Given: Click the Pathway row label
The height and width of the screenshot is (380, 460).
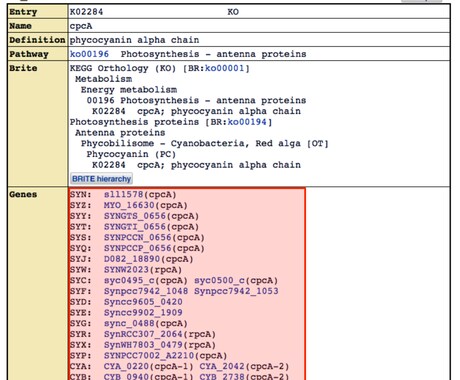Looking at the screenshot, I should pos(29,54).
